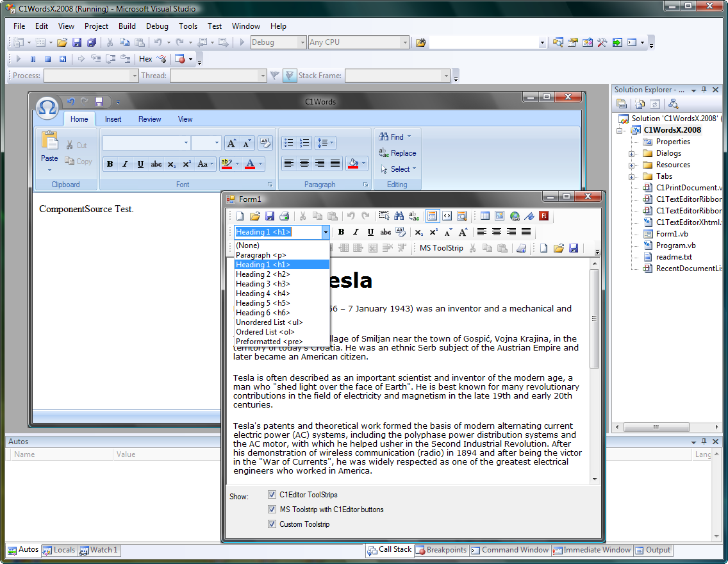Insert a Flash object using the FL icon

(543, 216)
